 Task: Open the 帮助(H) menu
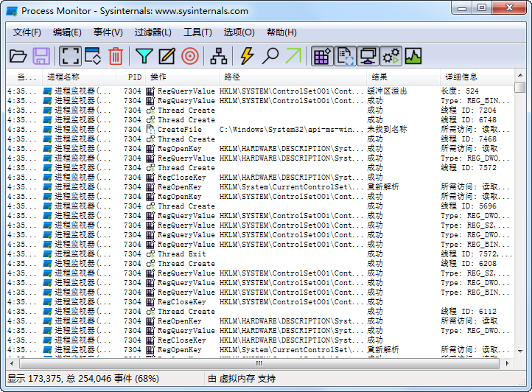pyautogui.click(x=281, y=32)
